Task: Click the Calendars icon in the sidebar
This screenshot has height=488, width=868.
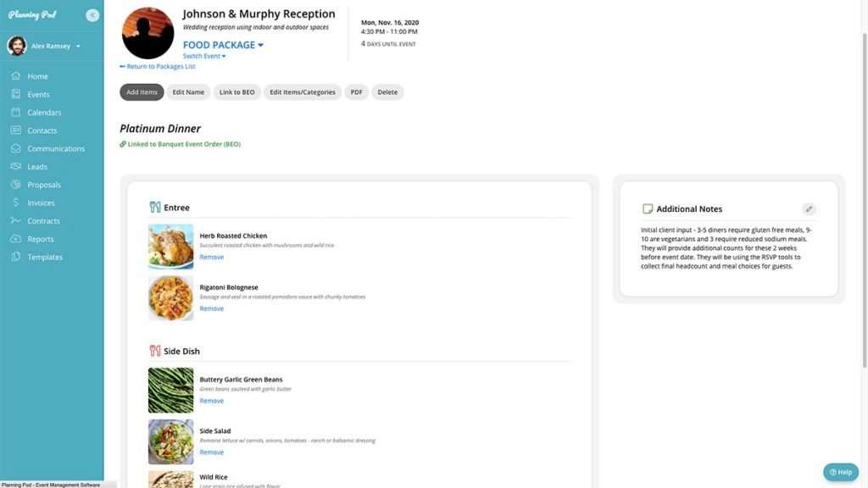Action: coord(15,113)
